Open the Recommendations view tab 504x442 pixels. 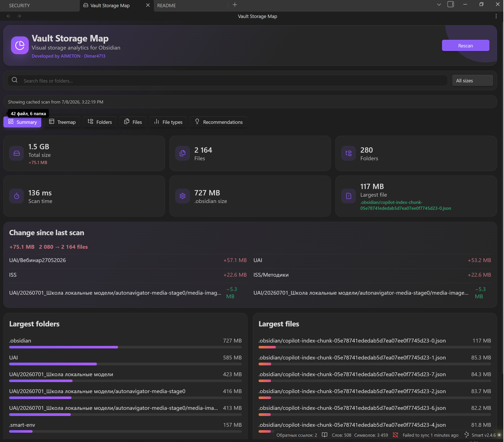pyautogui.click(x=219, y=122)
